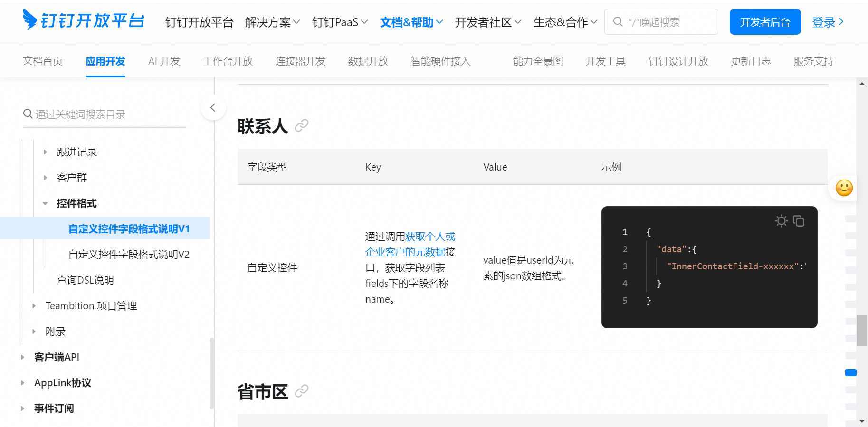Open the smiley feedback widget
868x427 pixels.
(844, 188)
